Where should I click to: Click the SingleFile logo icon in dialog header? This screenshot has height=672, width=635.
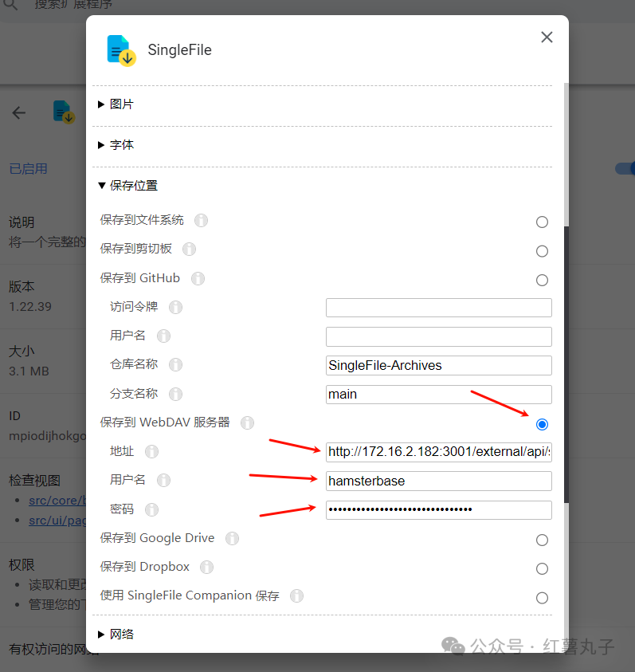(x=121, y=50)
